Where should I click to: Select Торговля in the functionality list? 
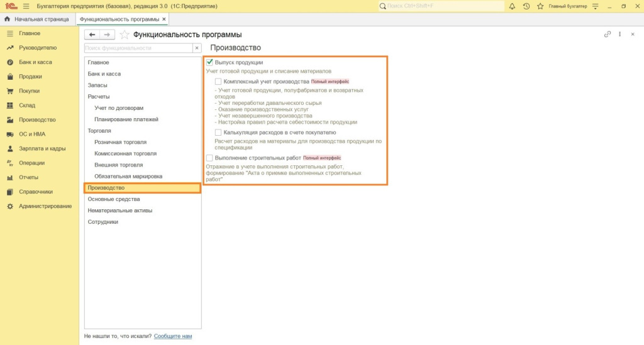[143, 131]
